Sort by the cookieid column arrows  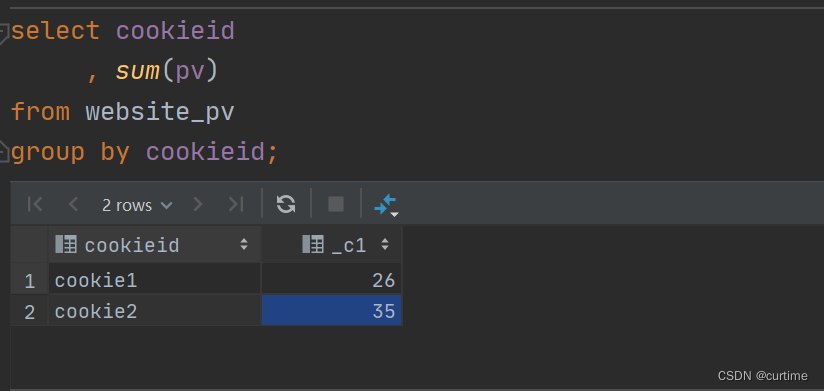244,244
